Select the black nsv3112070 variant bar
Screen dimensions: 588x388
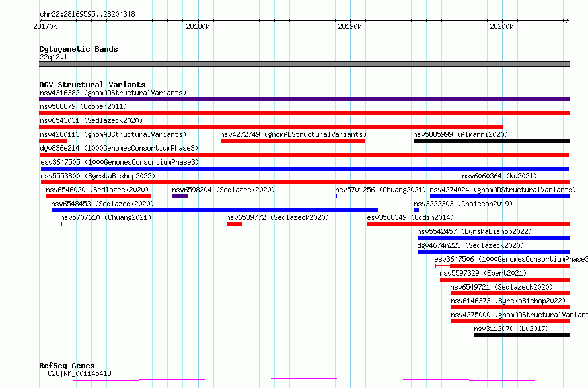[x=522, y=336]
